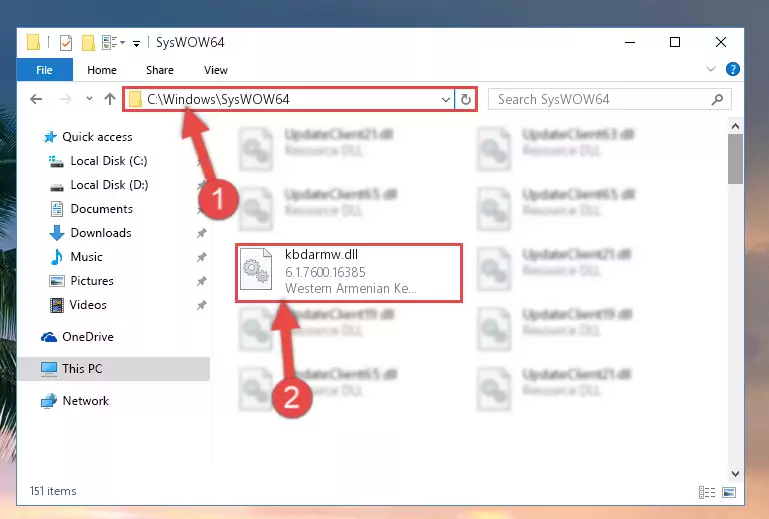Open the Customize Quick Access Toolbar dropdown
Viewport: 769px width, 519px height.
pos(136,44)
